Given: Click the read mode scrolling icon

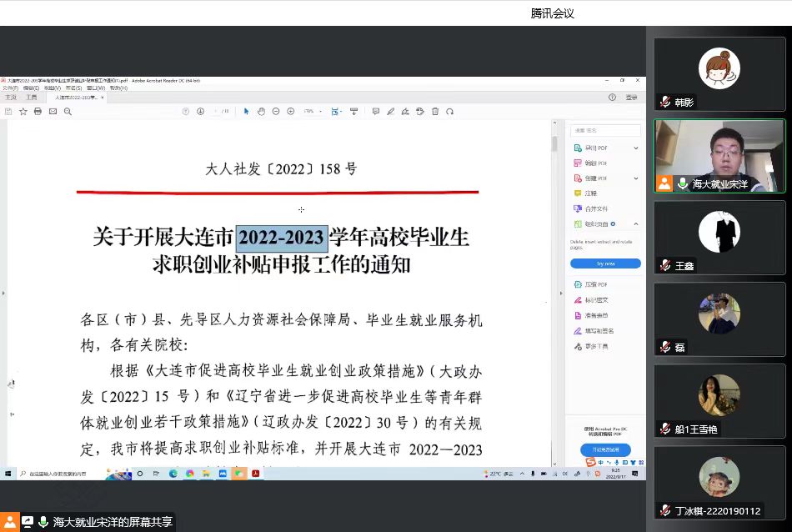Looking at the screenshot, I should (x=354, y=112).
